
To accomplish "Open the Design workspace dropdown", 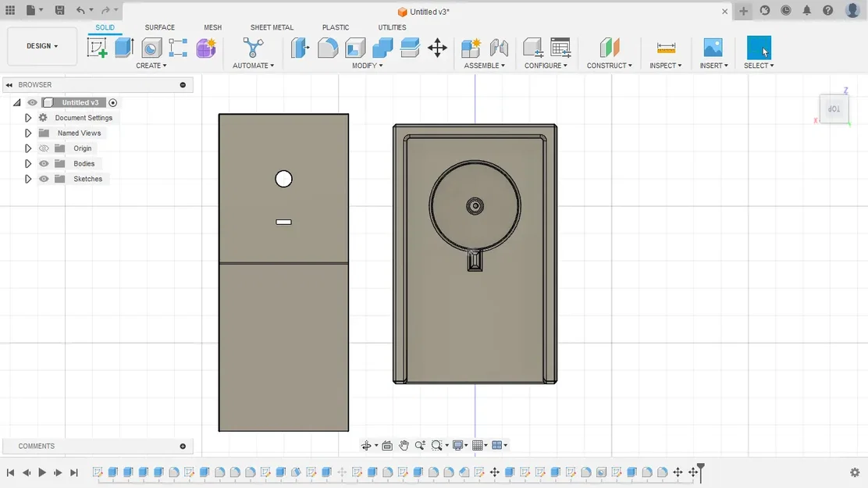I will [x=42, y=46].
